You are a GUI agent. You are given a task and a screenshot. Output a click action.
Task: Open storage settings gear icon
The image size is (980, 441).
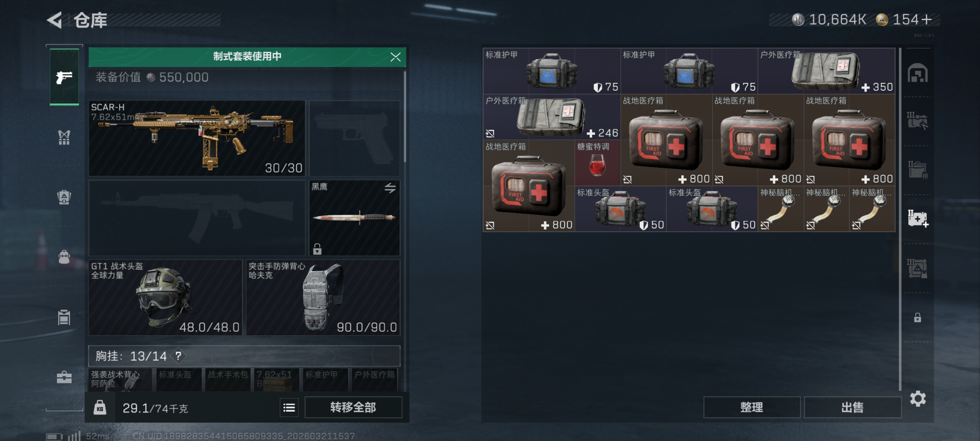coord(918,398)
